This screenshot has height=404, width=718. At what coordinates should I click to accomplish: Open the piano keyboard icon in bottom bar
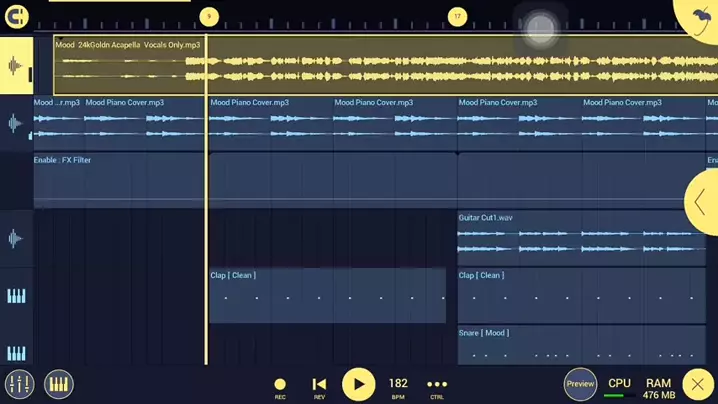pos(59,384)
